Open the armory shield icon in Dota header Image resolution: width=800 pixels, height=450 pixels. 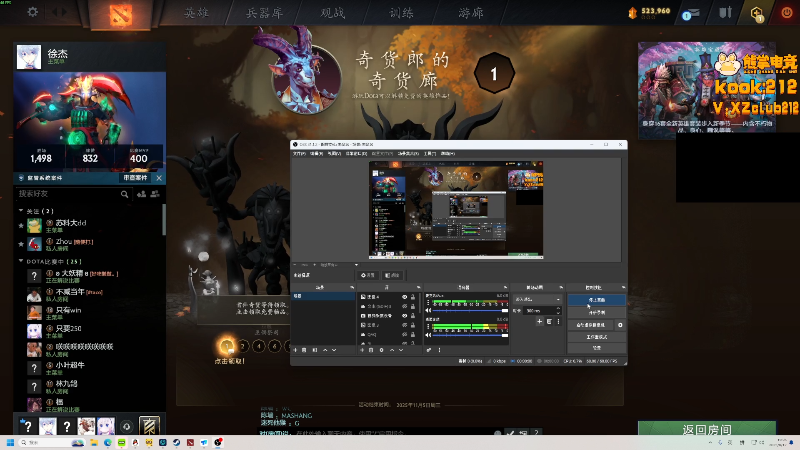tap(725, 12)
